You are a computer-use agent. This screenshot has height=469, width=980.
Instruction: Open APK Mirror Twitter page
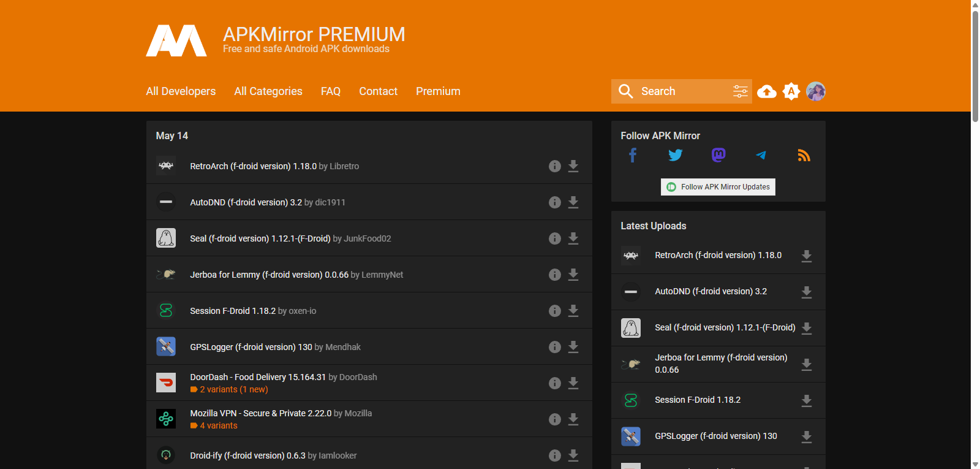(676, 156)
